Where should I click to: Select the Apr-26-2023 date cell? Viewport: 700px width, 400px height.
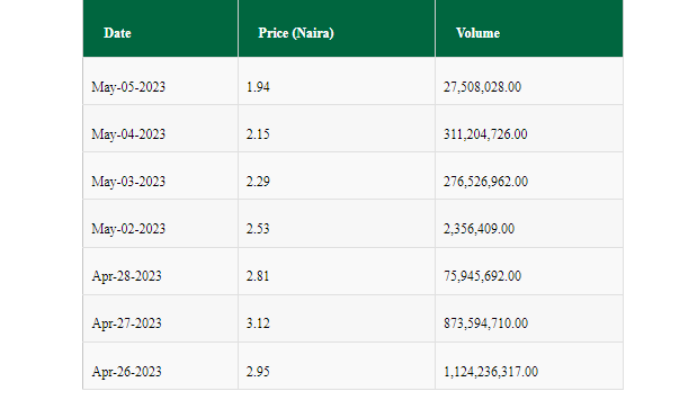127,372
